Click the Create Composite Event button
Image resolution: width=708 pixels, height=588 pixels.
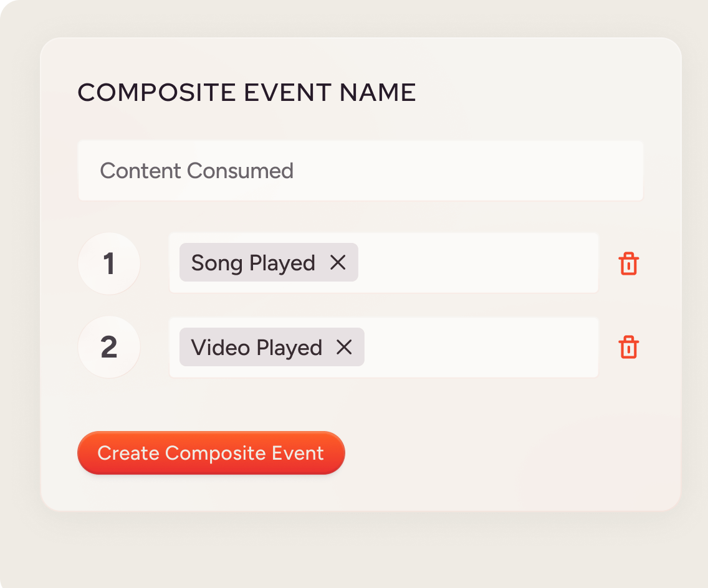click(x=211, y=453)
